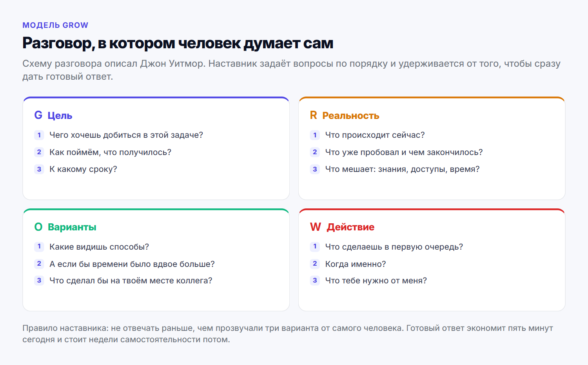Click number badge beside "Чего хочешь добиться"

(39, 135)
